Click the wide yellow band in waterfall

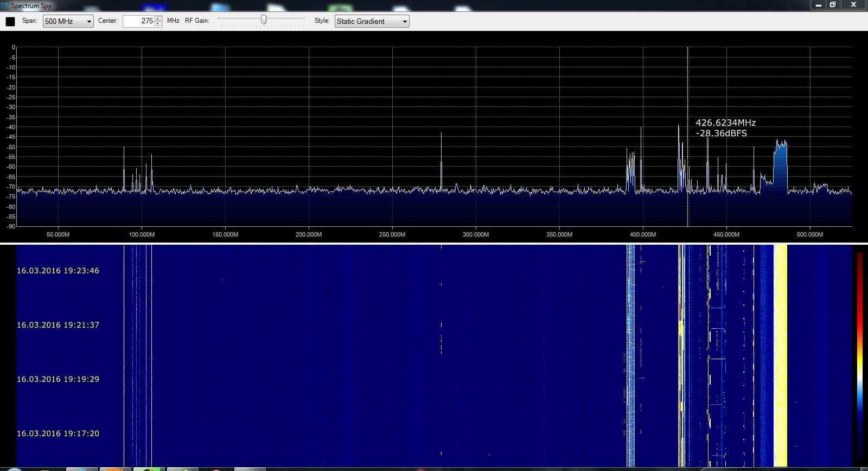coord(780,355)
